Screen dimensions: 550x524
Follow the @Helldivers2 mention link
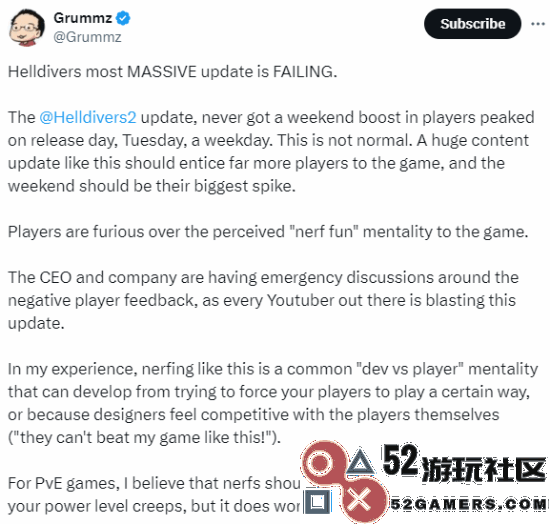pos(88,117)
